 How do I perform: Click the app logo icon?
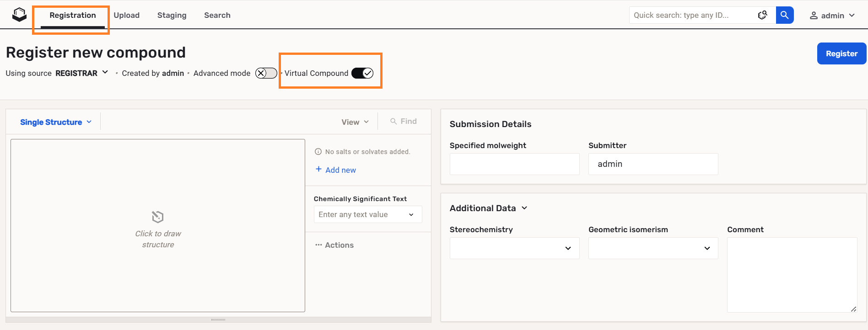[19, 15]
